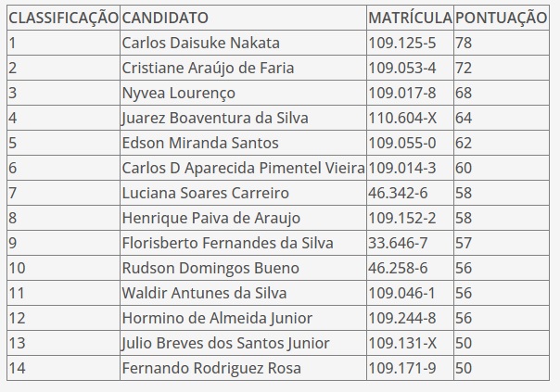The image size is (560, 392).
Task: Click the PONTUAÇÃO column header
Action: click(502, 18)
